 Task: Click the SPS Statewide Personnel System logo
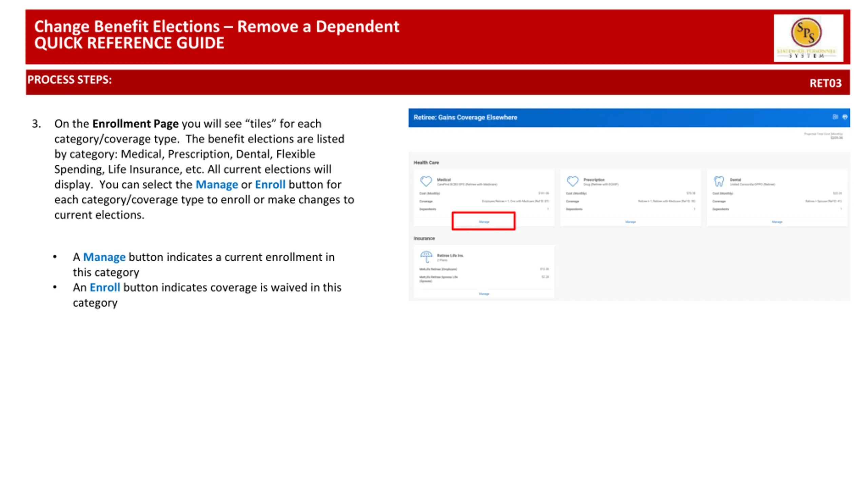[808, 38]
